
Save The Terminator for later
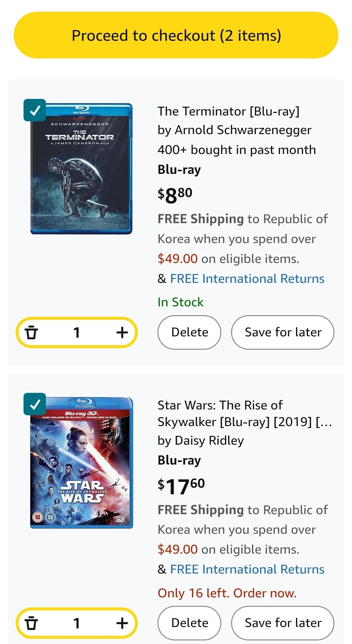tap(283, 332)
